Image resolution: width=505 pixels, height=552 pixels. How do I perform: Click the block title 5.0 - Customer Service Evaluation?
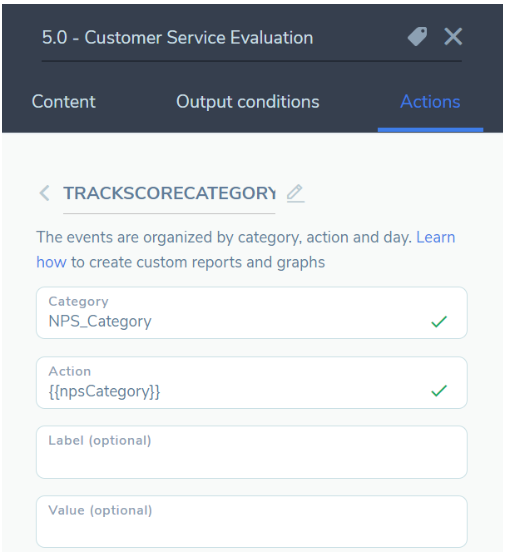[177, 37]
